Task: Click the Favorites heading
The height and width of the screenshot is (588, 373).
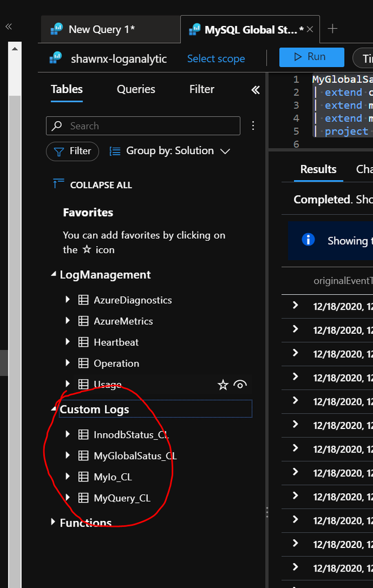Action: point(88,212)
